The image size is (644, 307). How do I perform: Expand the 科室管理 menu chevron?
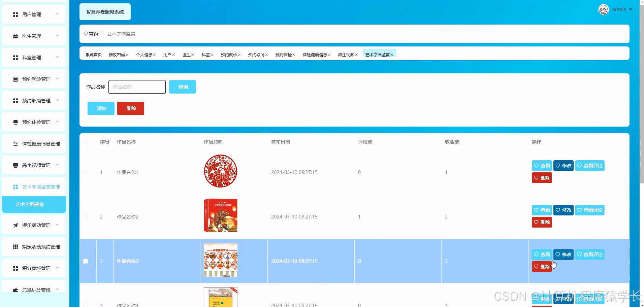(57, 57)
